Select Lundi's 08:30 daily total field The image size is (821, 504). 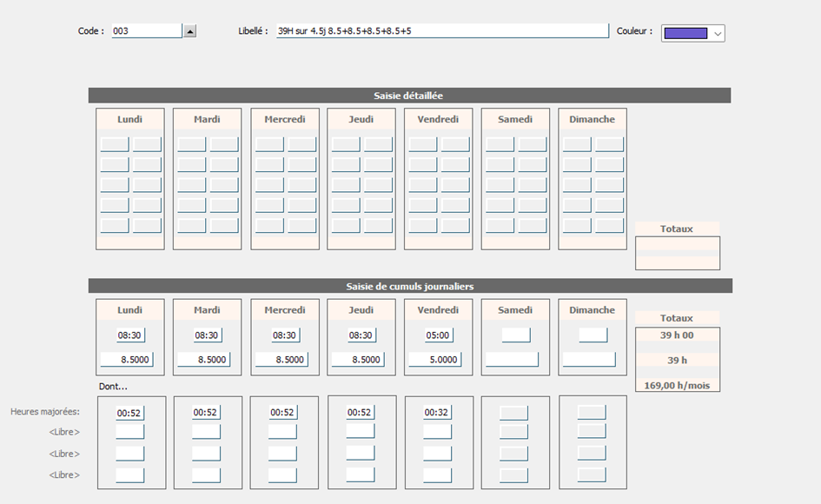(x=129, y=335)
